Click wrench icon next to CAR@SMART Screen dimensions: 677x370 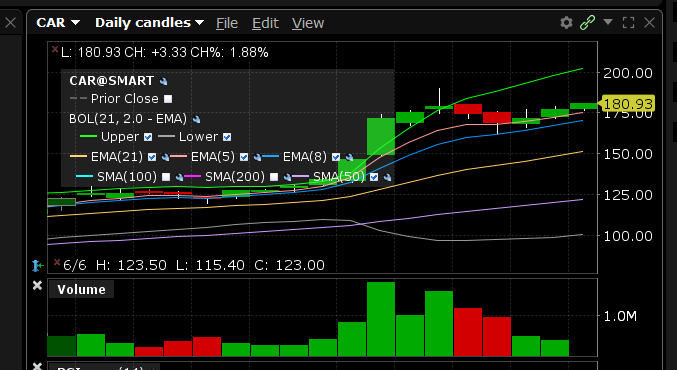pyautogui.click(x=163, y=81)
